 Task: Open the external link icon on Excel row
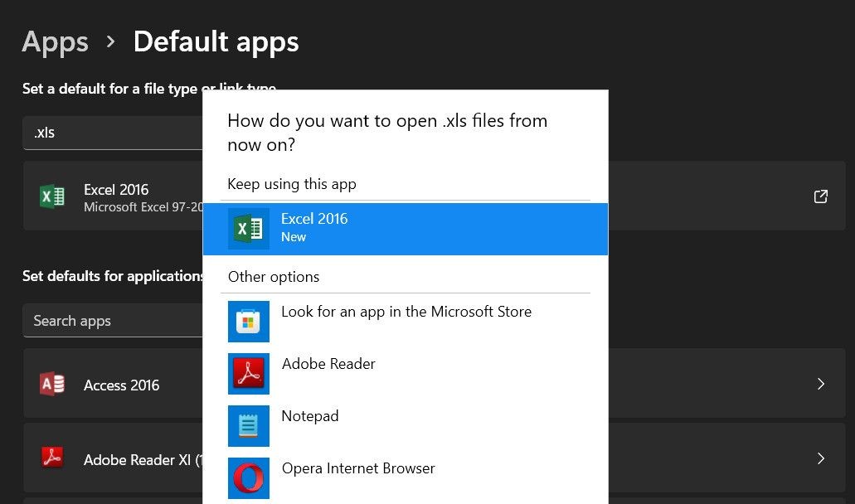[x=821, y=196]
